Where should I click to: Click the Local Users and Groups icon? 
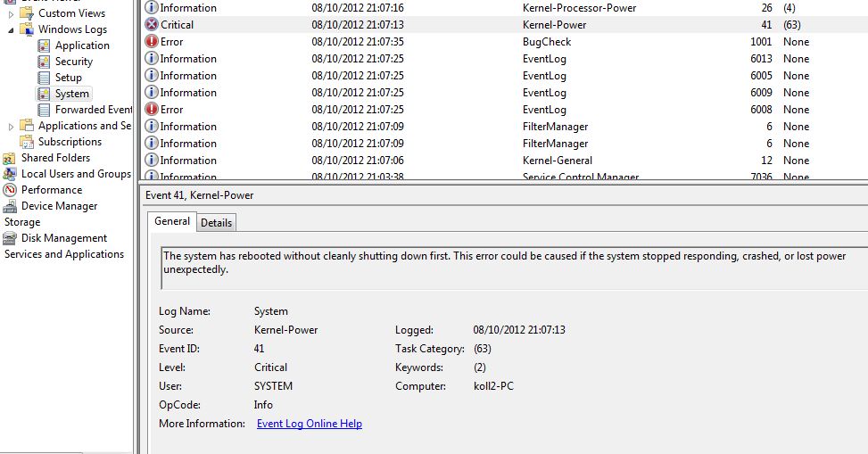(10, 174)
